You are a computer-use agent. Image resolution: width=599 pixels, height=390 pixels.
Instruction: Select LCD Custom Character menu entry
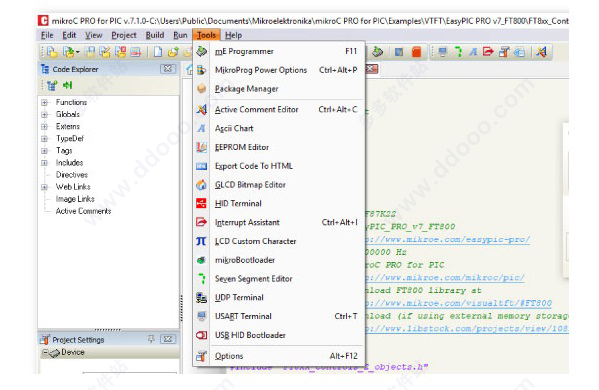278,241
